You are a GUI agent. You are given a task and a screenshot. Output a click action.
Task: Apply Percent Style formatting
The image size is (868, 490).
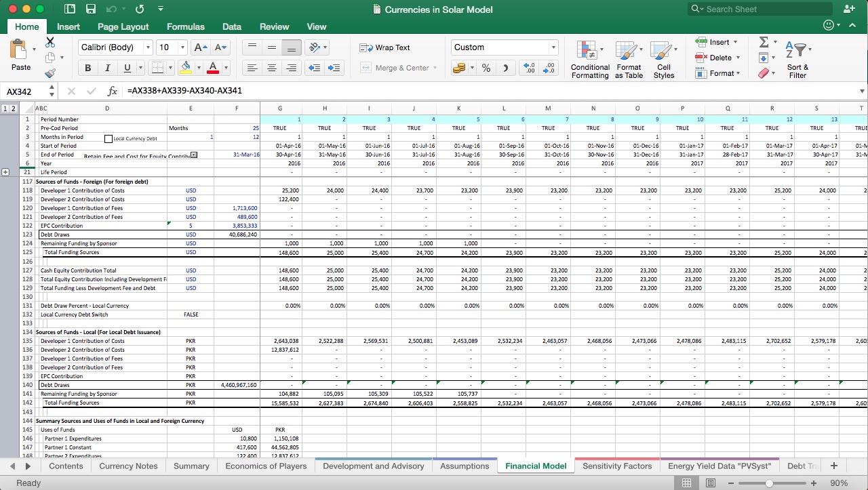pos(486,68)
